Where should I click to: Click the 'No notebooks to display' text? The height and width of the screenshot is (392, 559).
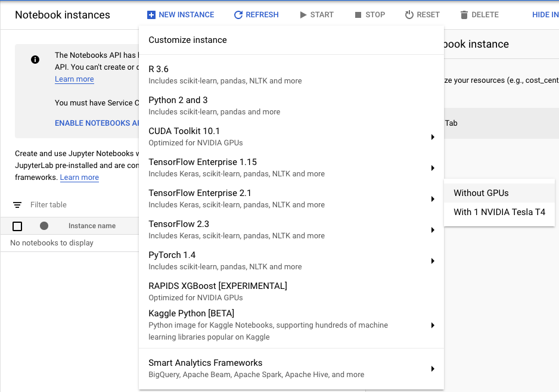click(x=52, y=243)
